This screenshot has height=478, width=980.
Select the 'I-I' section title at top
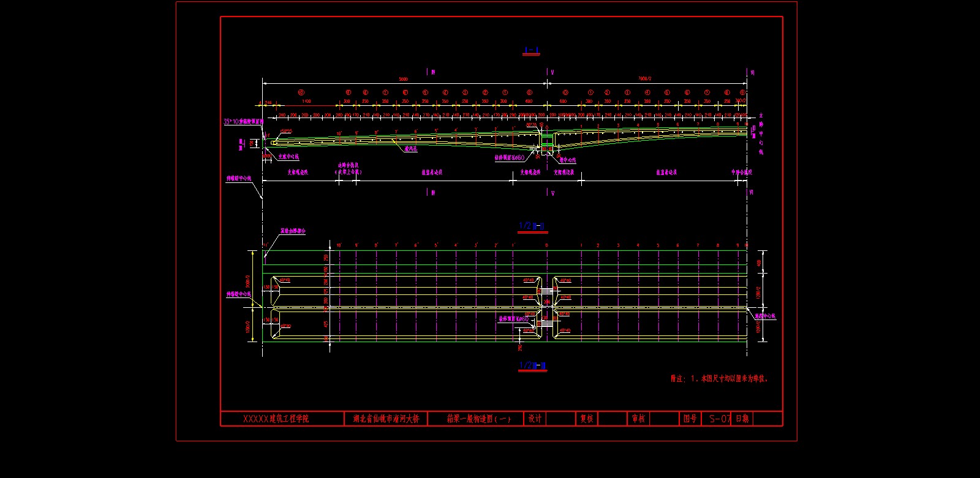(x=531, y=50)
